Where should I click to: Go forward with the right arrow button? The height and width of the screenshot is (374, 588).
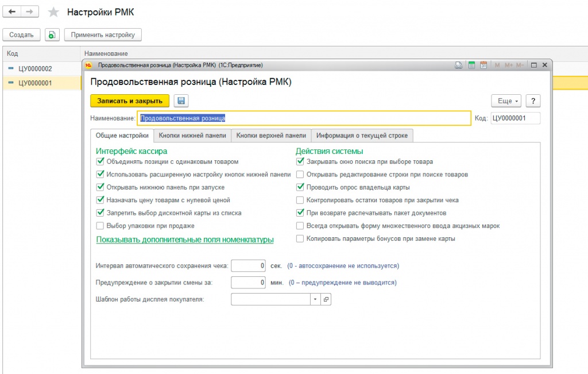point(30,12)
